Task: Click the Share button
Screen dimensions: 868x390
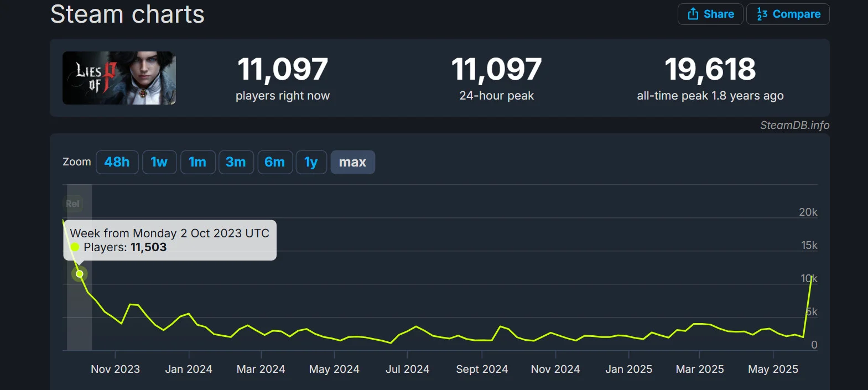Action: 710,14
